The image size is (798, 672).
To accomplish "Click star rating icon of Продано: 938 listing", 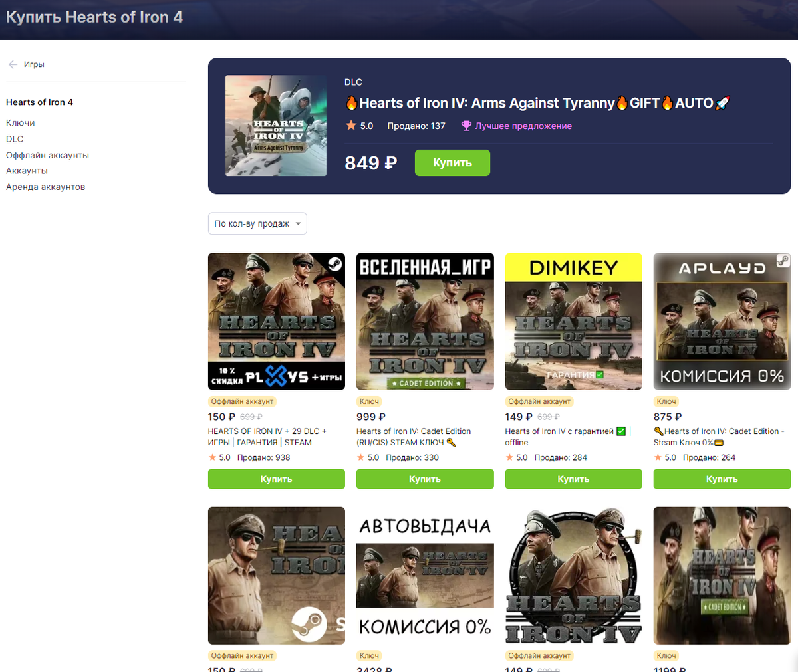I will click(x=213, y=457).
